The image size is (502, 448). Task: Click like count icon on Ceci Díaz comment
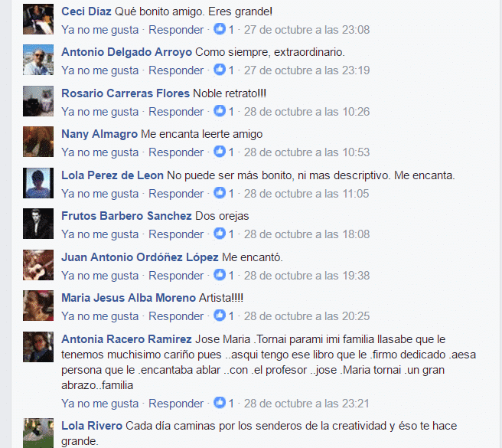pos(220,29)
